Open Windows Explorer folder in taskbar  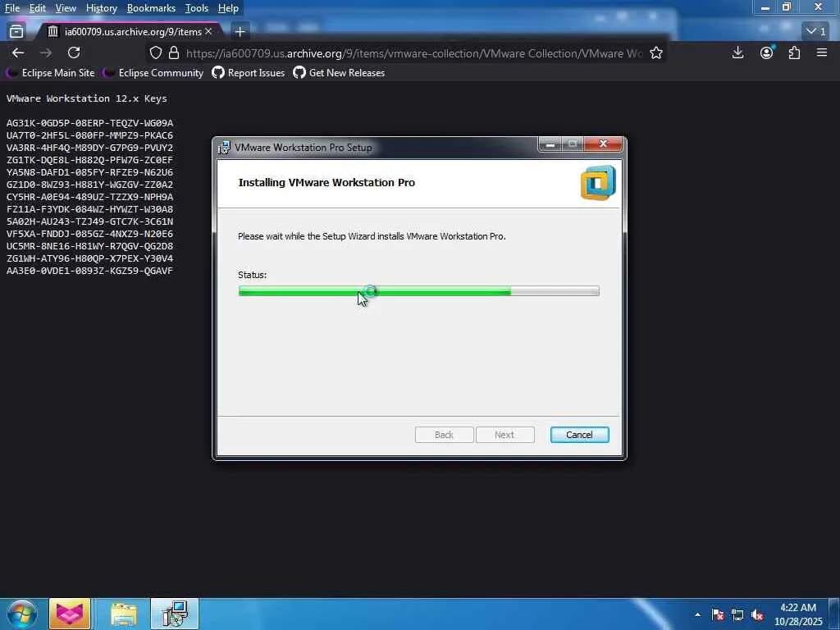[124, 614]
